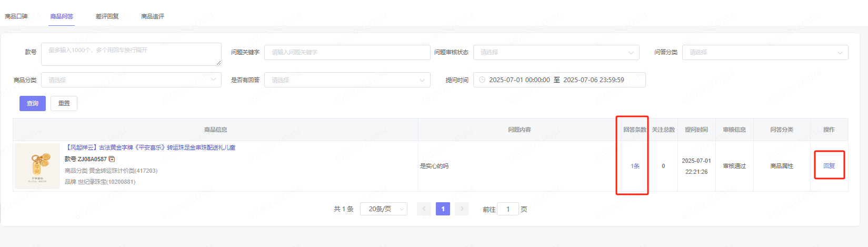868x247 pixels.
Task: Click the 重置 reset button
Action: pyautogui.click(x=64, y=103)
